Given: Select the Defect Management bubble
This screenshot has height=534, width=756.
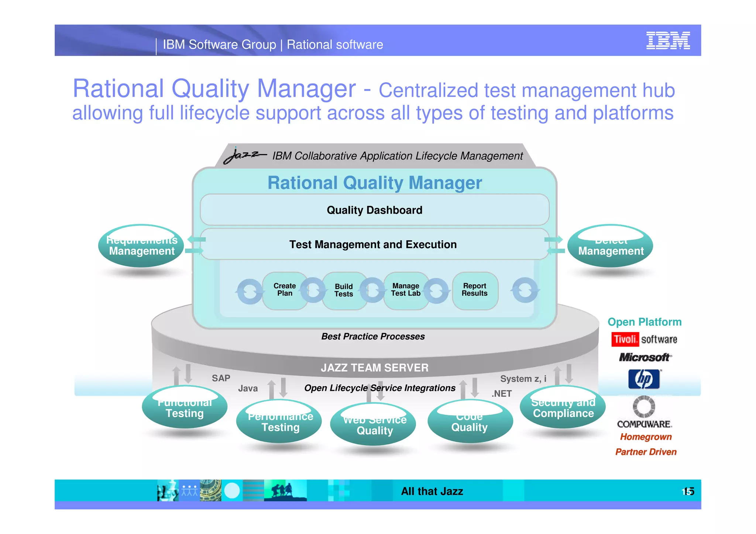Looking at the screenshot, I should (x=611, y=247).
